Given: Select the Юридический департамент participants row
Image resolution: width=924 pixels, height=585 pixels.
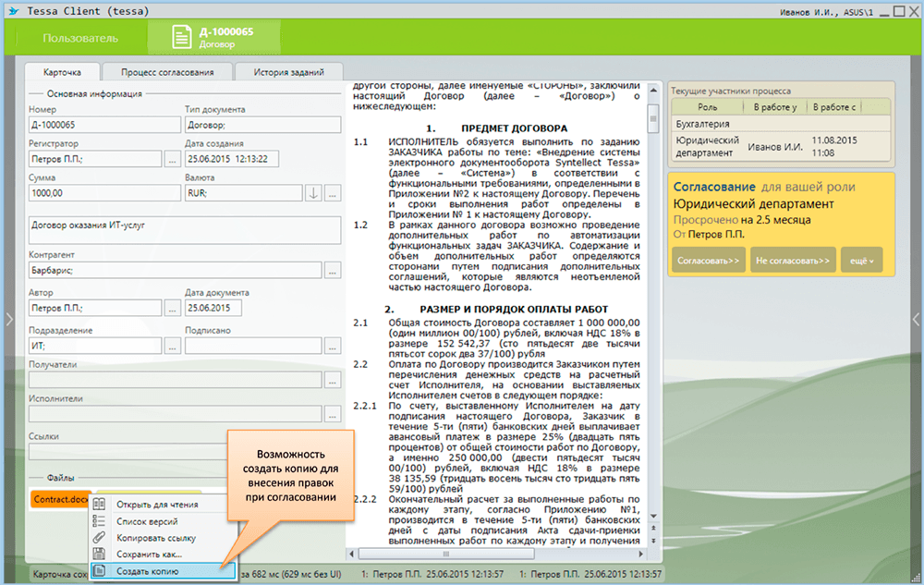Looking at the screenshot, I should [x=781, y=147].
